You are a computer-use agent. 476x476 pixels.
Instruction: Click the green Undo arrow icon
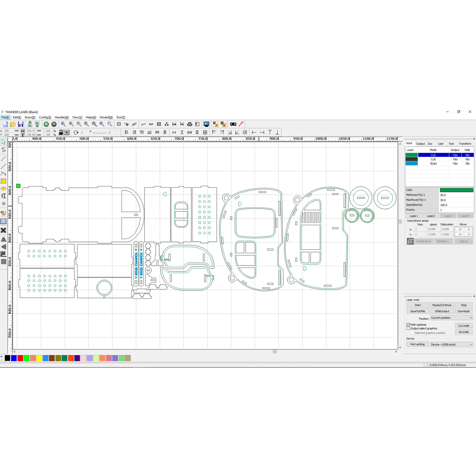[x=46, y=124]
